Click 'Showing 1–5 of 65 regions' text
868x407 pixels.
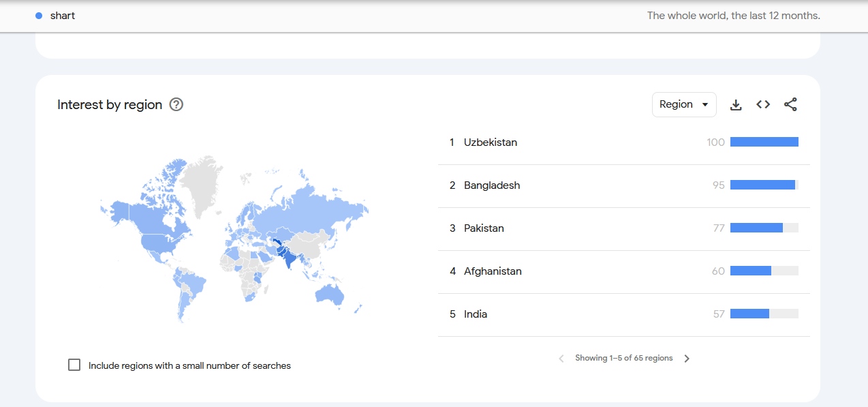(624, 358)
